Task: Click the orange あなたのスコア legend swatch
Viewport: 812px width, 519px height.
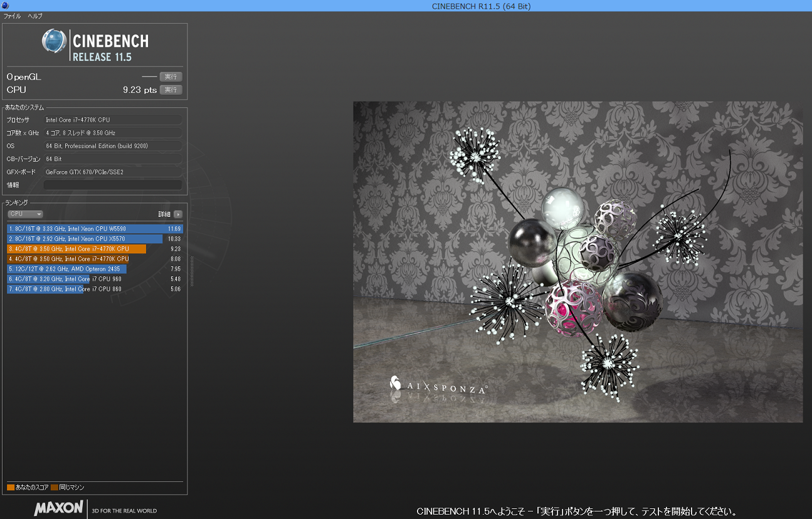Action: [11, 487]
